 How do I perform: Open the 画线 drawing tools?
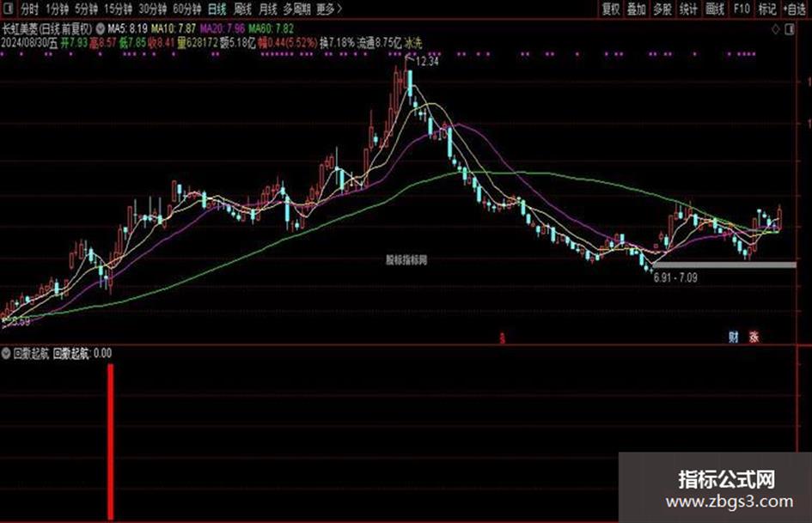pos(715,9)
